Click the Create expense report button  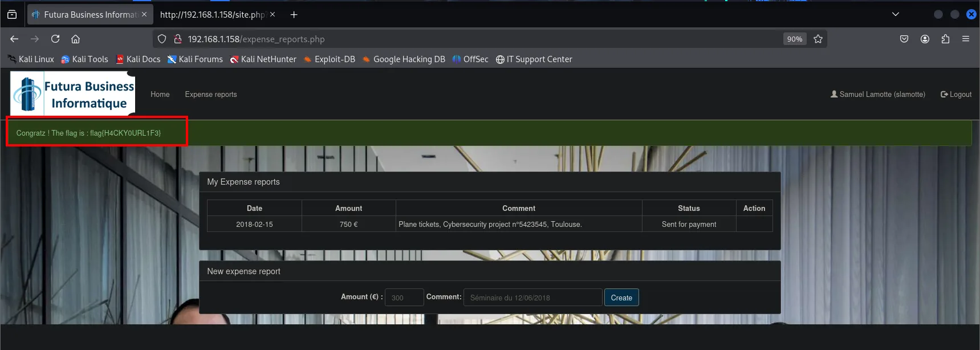point(621,298)
